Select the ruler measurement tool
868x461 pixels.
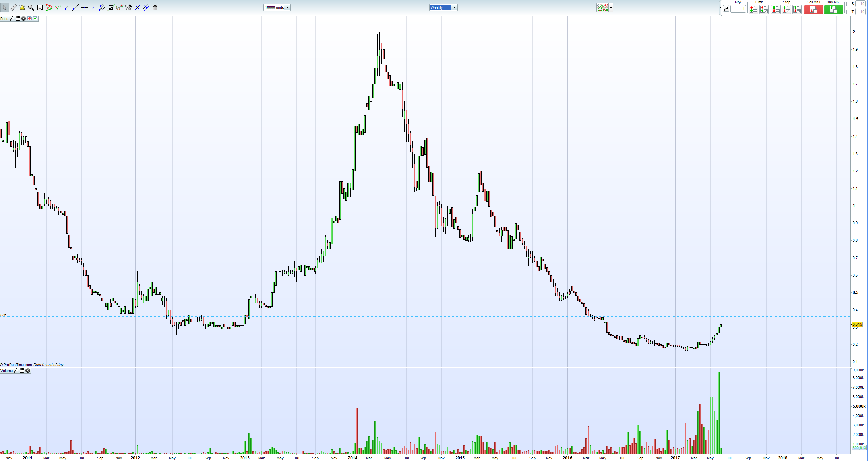point(13,7)
